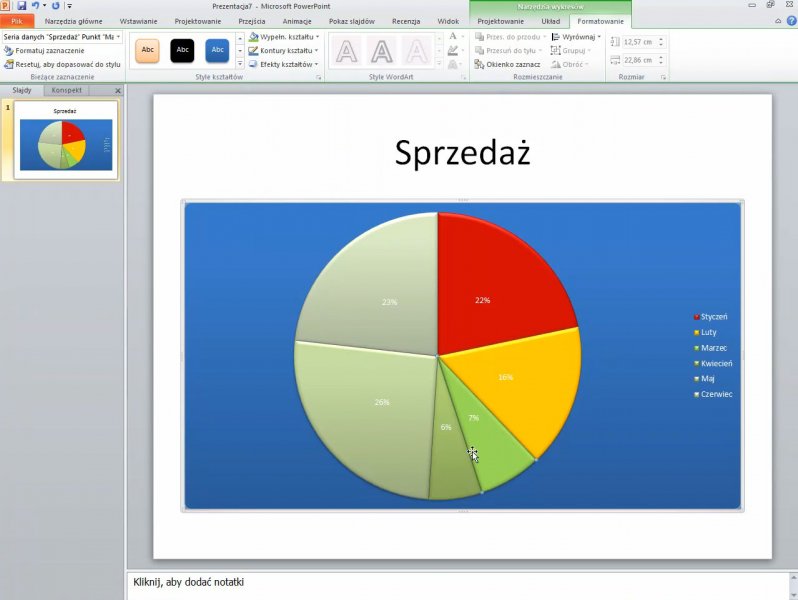Screen dimensions: 798x600
Task: Apply the black Abc shape style
Action: [x=182, y=49]
